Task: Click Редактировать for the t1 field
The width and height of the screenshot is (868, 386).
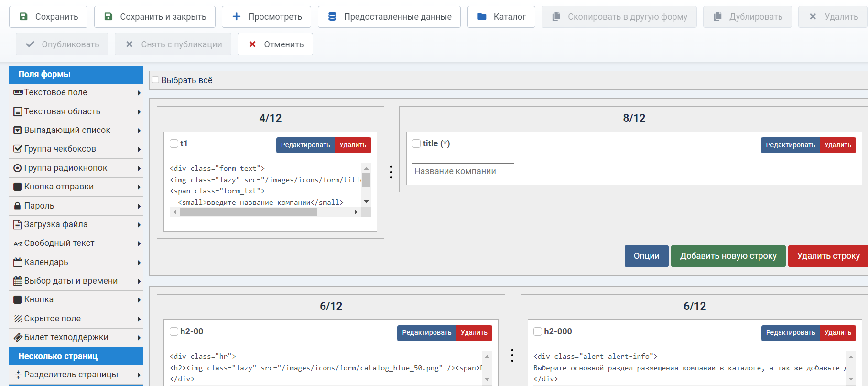Action: click(305, 145)
